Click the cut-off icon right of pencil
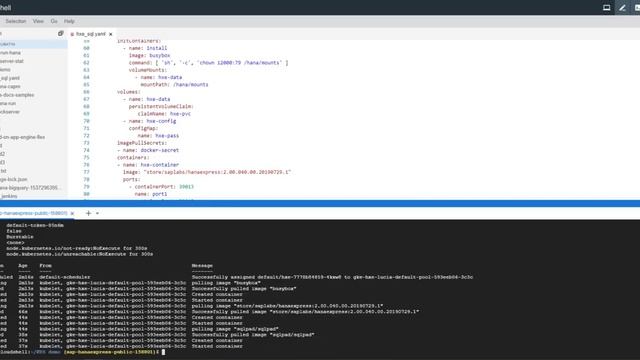Screen dimensions: 640x360 [x=637, y=8]
